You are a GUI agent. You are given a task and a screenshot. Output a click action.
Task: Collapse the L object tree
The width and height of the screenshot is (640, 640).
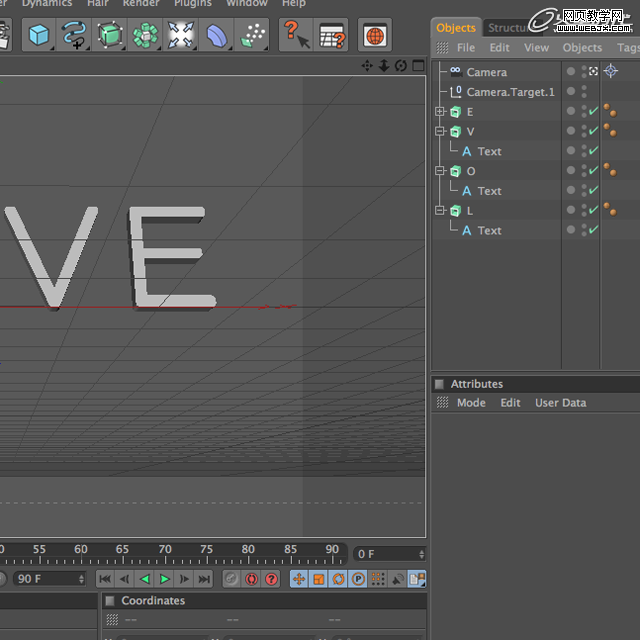[440, 210]
